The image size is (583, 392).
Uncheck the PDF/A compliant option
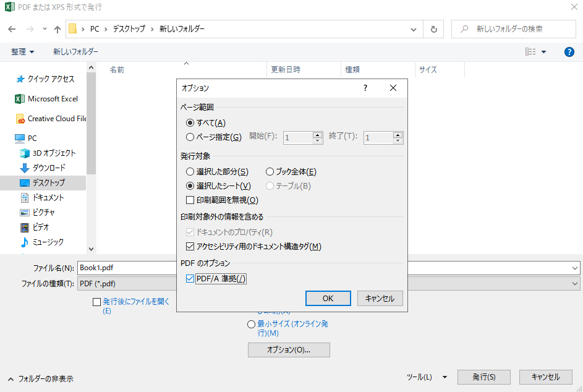pyautogui.click(x=190, y=279)
